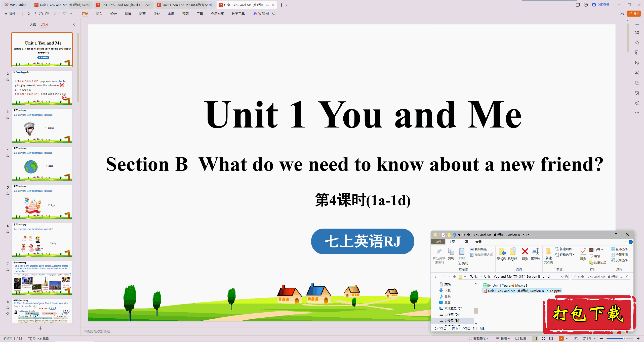
Task: Open the star favorites icon in right sidebar
Action: pos(637,42)
